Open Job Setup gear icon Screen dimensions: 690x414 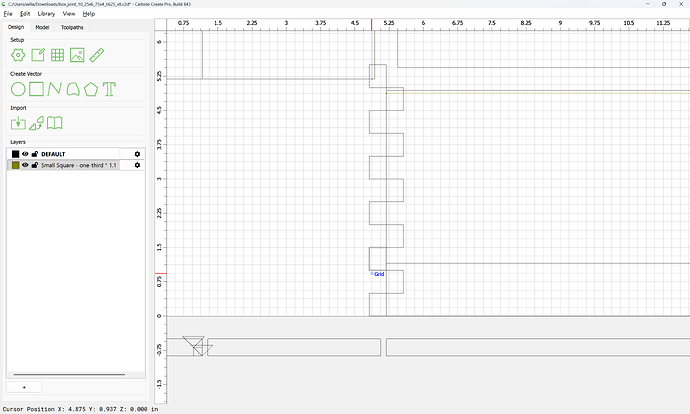[x=18, y=55]
